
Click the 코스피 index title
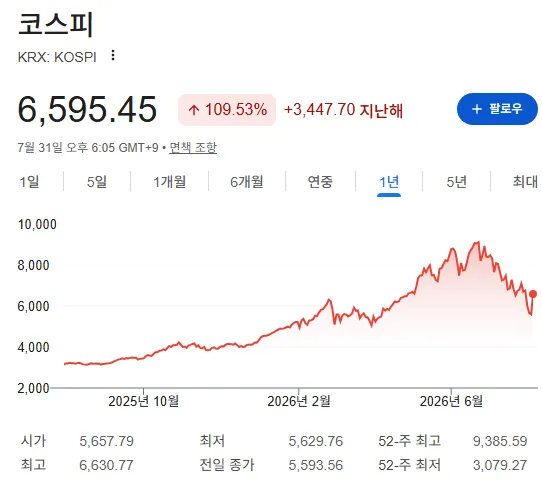56,25
